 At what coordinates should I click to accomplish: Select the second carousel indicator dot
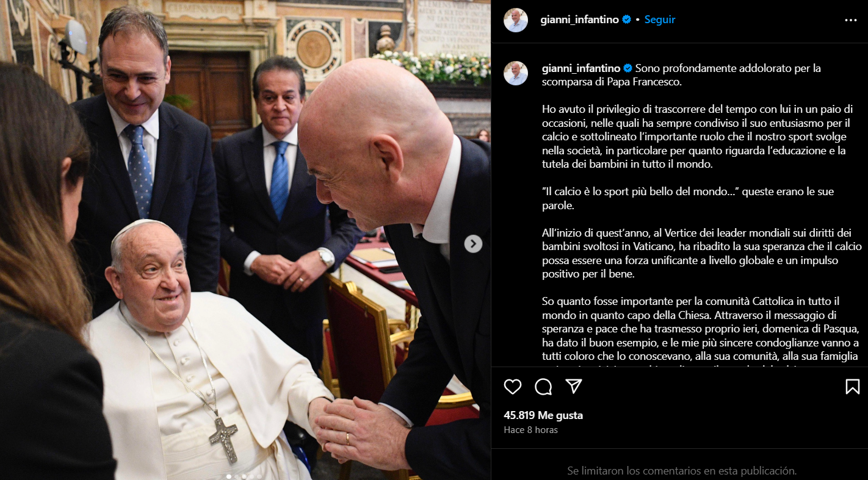236,476
